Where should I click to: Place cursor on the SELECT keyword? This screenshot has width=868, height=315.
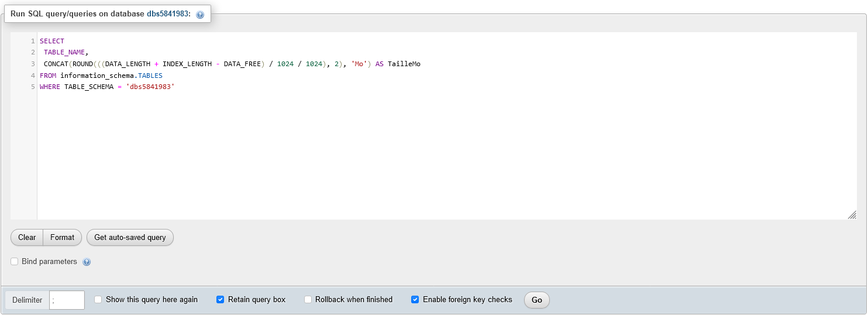[52, 41]
